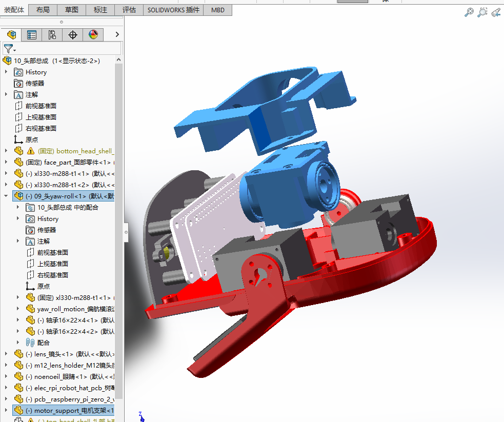Open the filter dropdown arrow
Screen dimensions: 504x422
[x=14, y=50]
